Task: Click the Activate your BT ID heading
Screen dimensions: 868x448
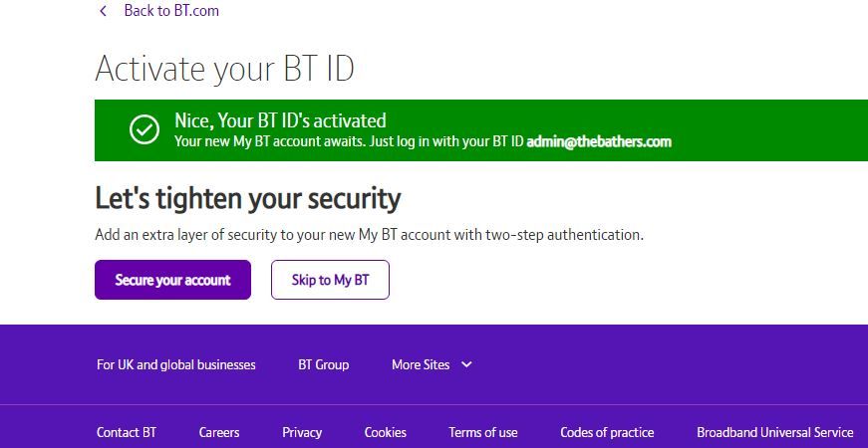Action: tap(224, 69)
